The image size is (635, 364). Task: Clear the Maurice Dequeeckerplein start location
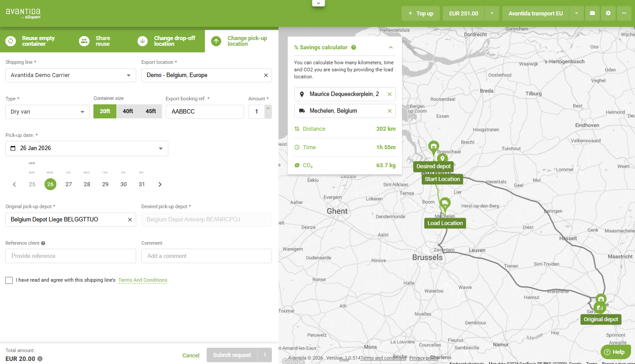390,94
